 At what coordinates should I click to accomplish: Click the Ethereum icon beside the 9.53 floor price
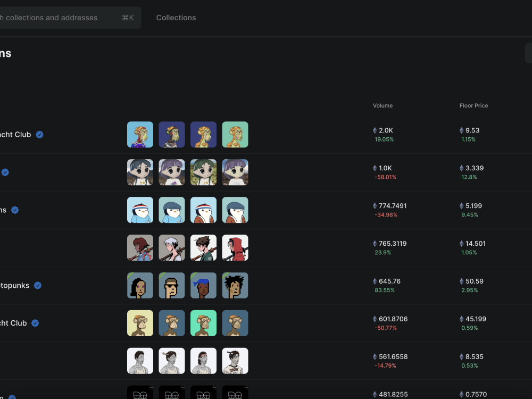(x=461, y=130)
